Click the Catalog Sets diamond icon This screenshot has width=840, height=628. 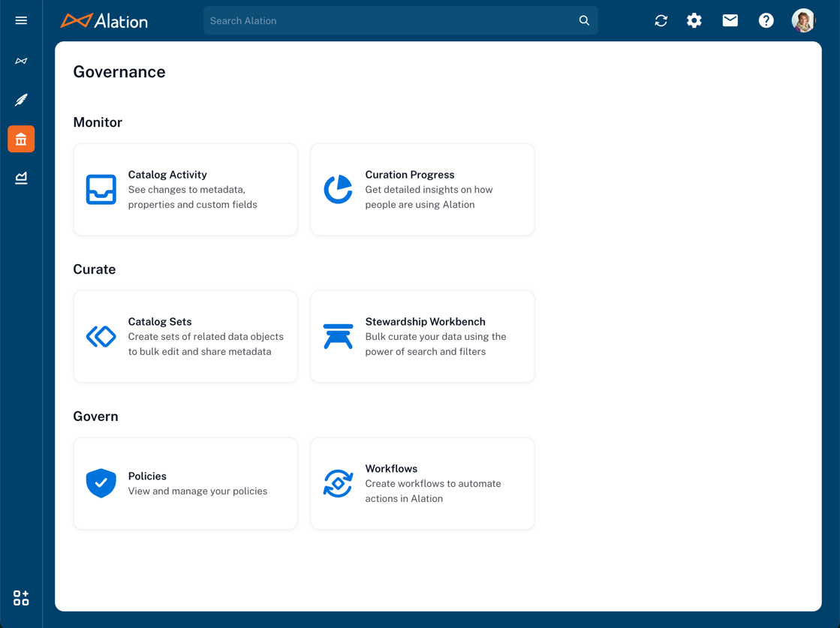101,337
